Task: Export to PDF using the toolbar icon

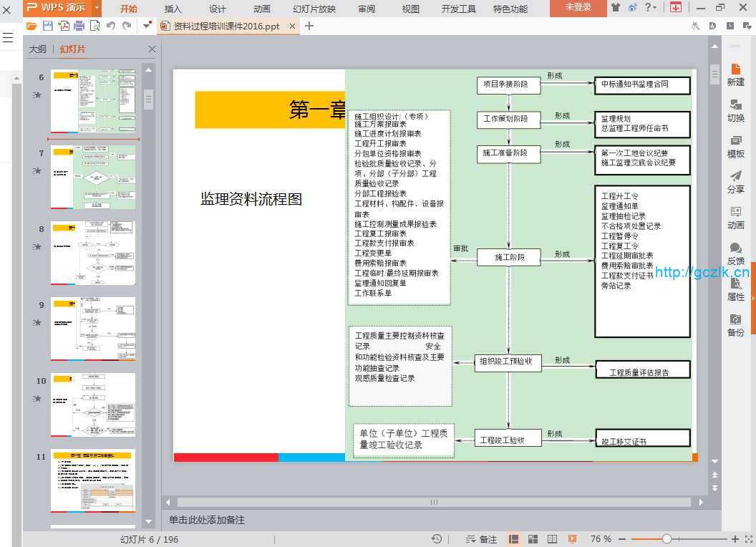Action: [63, 26]
